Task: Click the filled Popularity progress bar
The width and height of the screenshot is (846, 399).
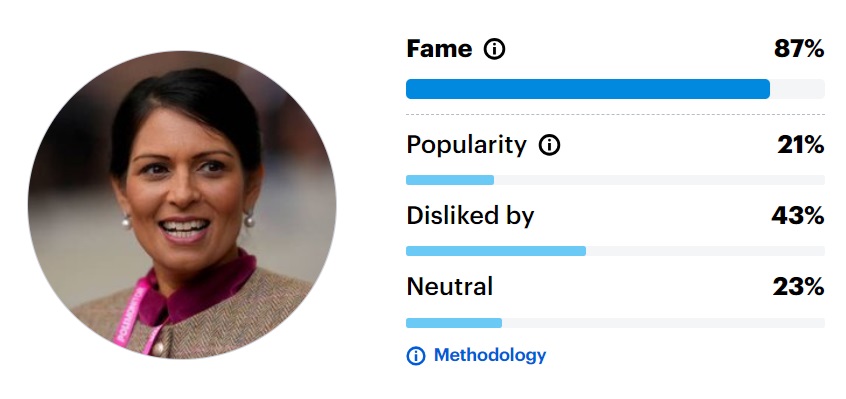Action: click(450, 180)
